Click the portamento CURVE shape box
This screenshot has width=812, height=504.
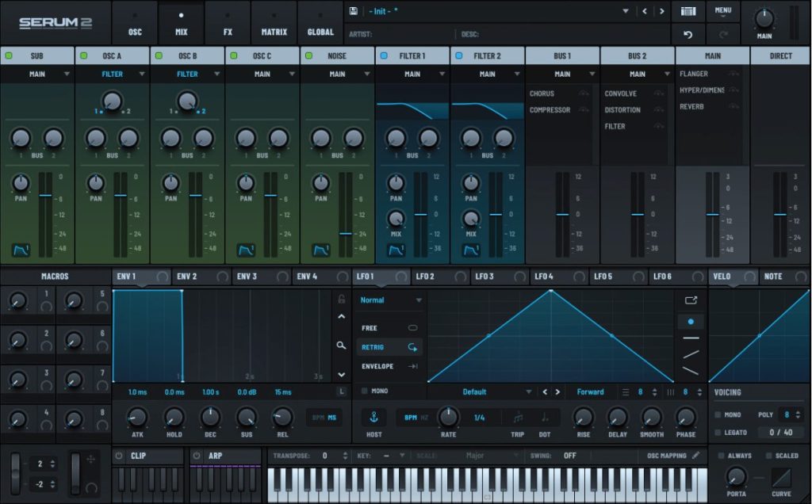coord(781,478)
